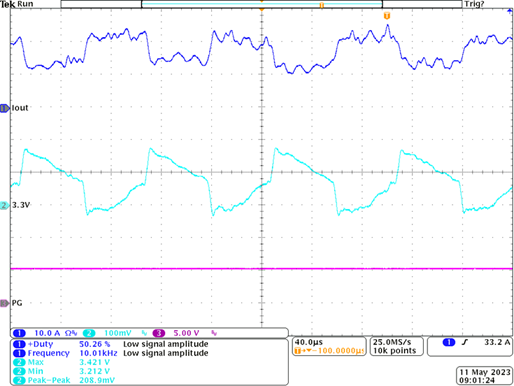Click the Frequency 10.01kHz measurement

(x=110, y=353)
